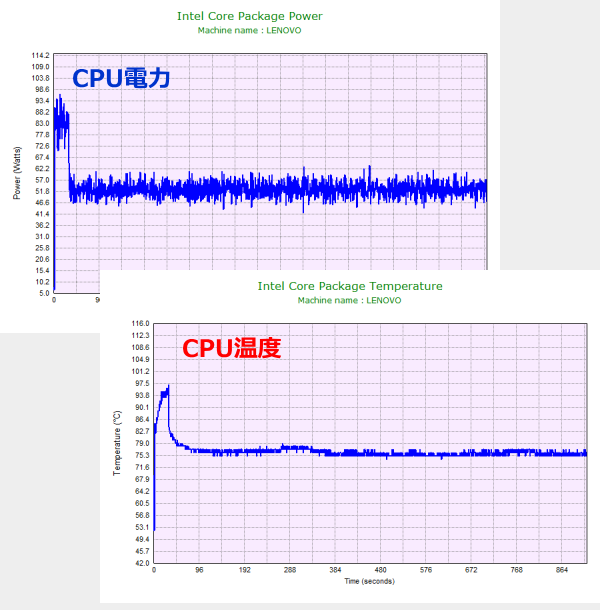Click the 576 tick on time axis

click(426, 570)
